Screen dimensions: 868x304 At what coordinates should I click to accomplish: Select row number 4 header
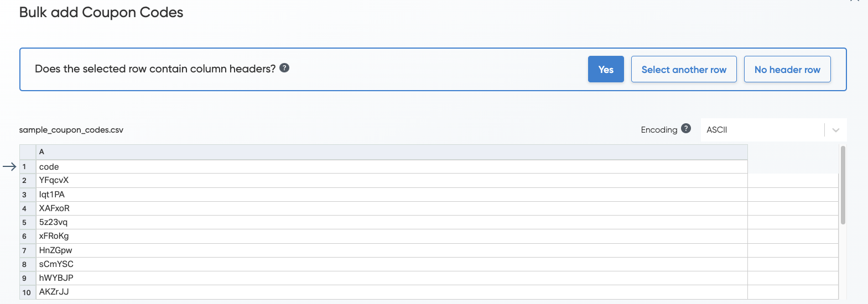coord(25,208)
